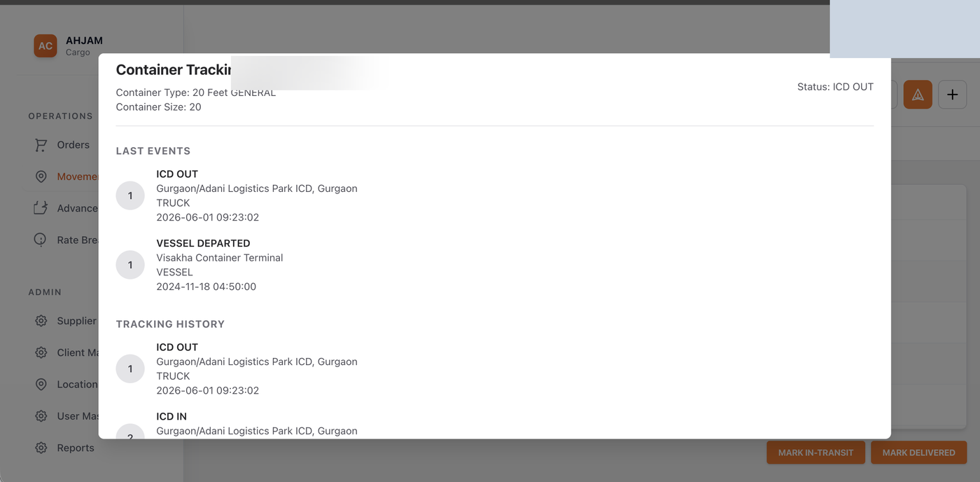Select the Location pin icon under Admin
980x482 pixels.
(41, 384)
